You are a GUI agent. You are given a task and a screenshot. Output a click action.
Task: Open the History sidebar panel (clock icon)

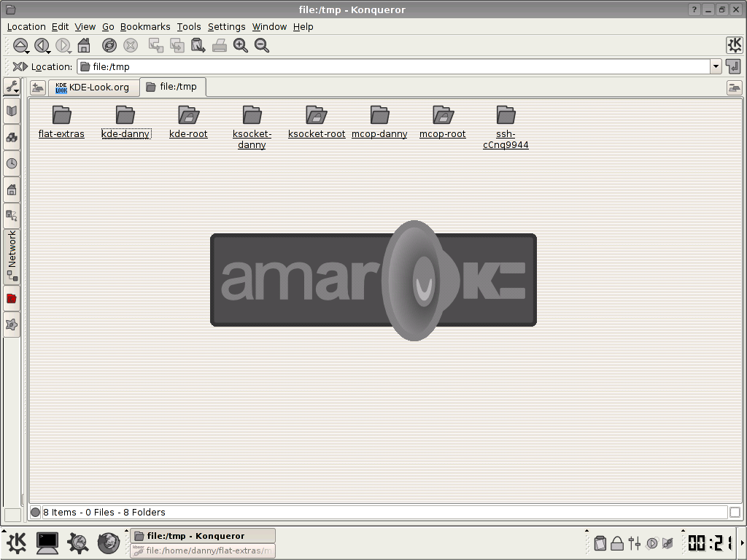coord(12,164)
